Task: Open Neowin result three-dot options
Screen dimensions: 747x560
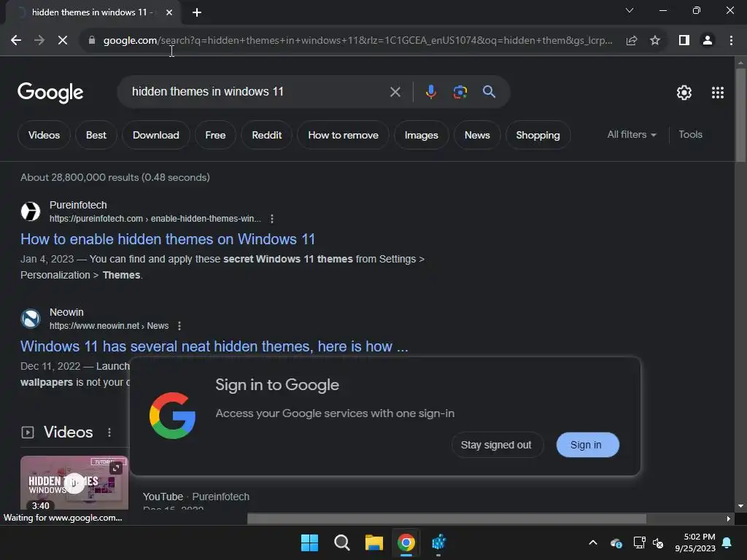Action: tap(179, 326)
